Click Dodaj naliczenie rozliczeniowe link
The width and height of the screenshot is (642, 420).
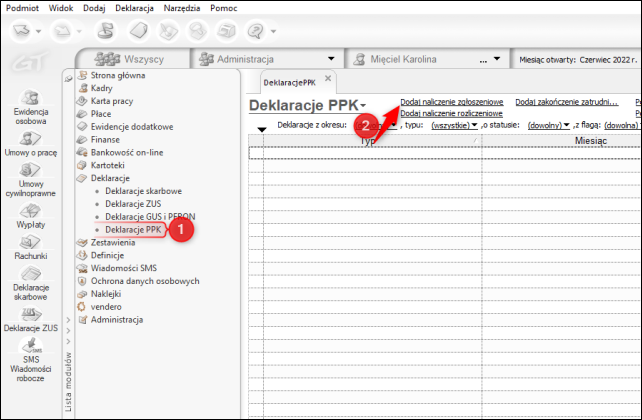(x=451, y=113)
